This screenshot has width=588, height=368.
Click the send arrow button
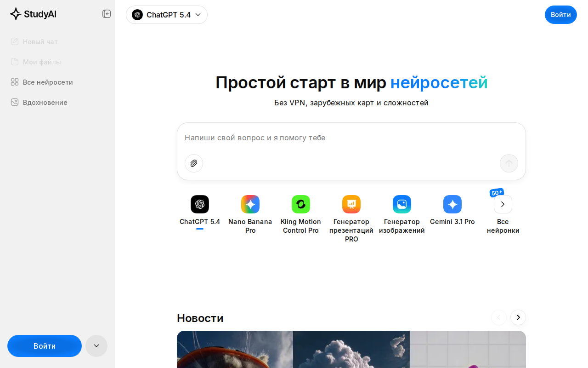tap(509, 163)
